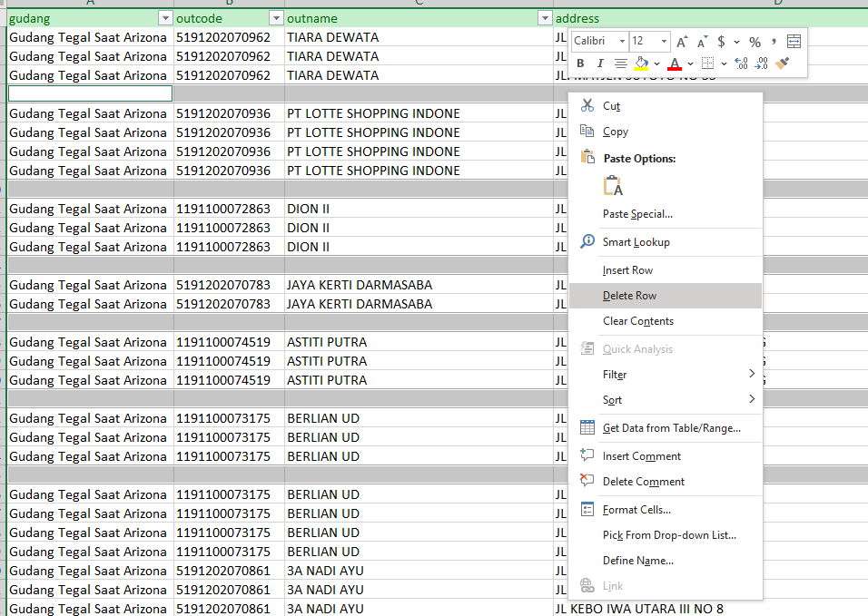Decrease decimal places
The height and width of the screenshot is (616, 868).
[x=762, y=64]
